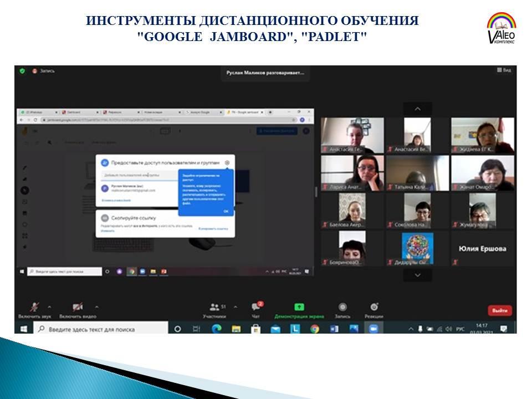532x399 pixels.
Task: Click the Изменить link in the share dialog
Action: pyautogui.click(x=108, y=231)
